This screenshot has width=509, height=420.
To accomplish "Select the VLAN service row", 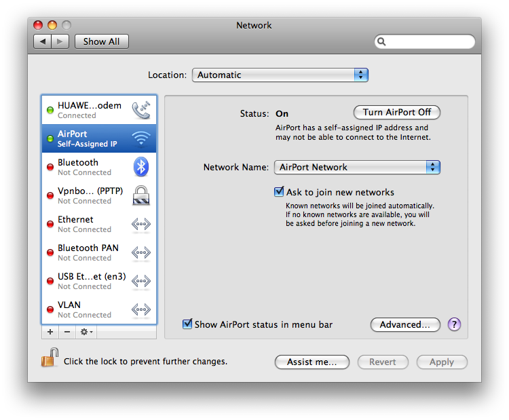I will pyautogui.click(x=99, y=309).
